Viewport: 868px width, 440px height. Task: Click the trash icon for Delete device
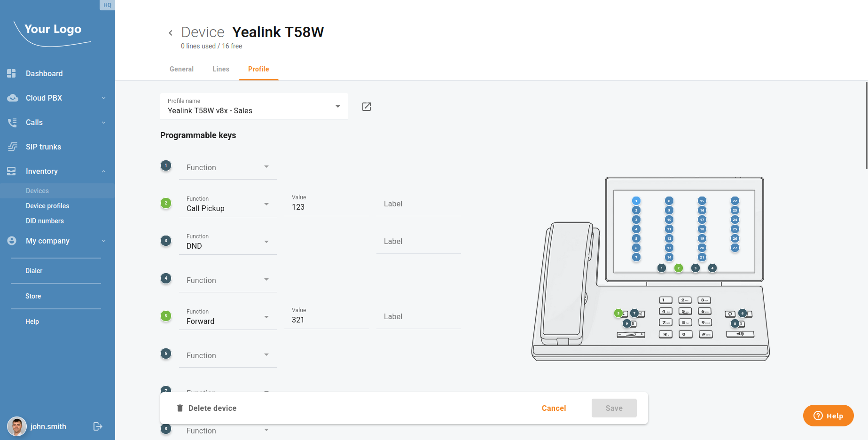click(x=180, y=408)
